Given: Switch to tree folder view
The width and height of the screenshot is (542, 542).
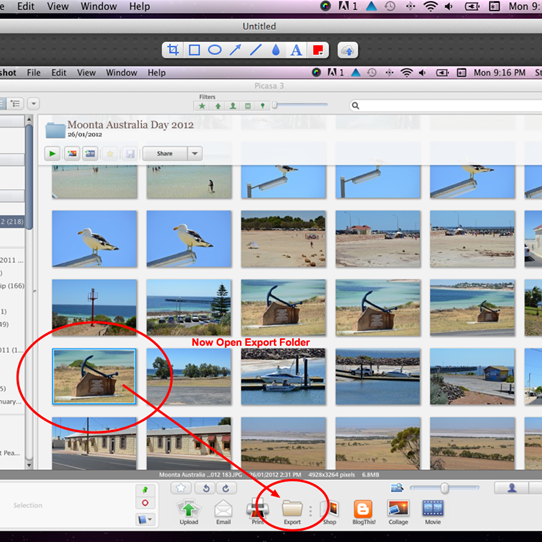Looking at the screenshot, I should 15,104.
